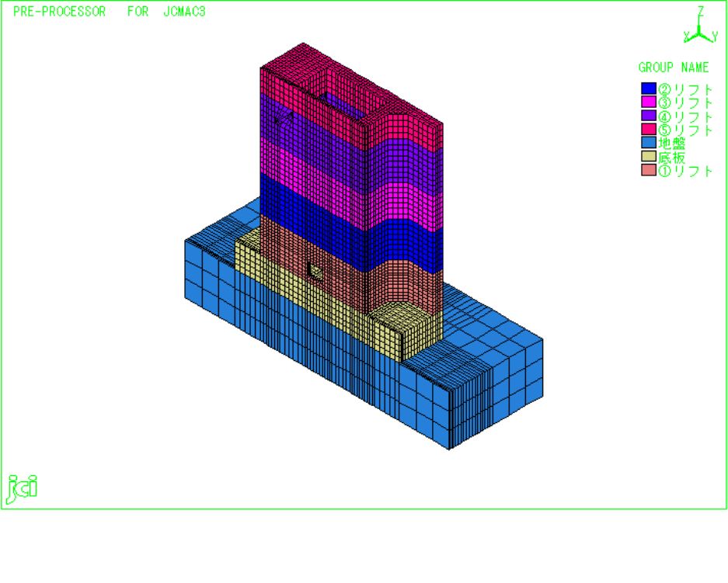728x583 pixels.
Task: Click the XYZ axis orientation triad
Action: coord(701,25)
